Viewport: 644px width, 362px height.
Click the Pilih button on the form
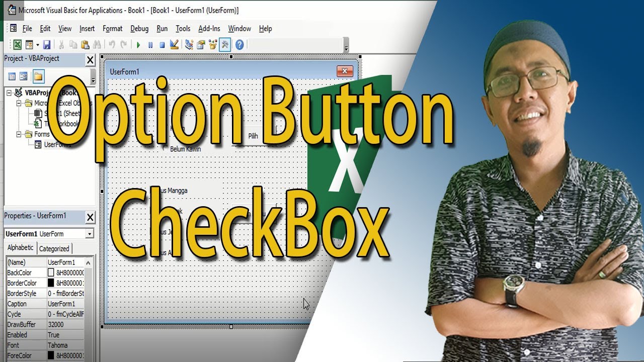tap(253, 136)
